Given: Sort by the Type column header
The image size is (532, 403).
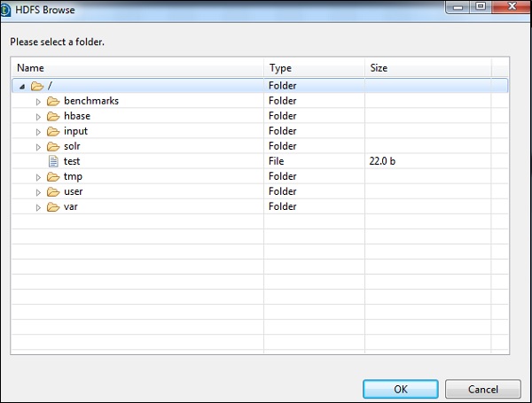Looking at the screenshot, I should pyautogui.click(x=314, y=68).
